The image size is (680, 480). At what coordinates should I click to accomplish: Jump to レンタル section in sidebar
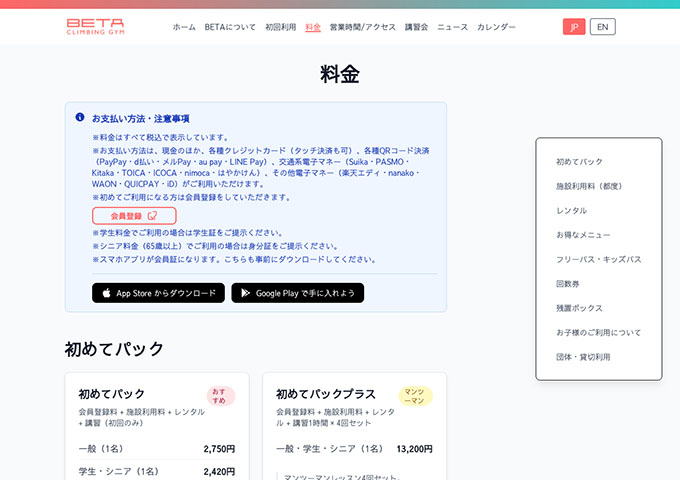(x=571, y=210)
